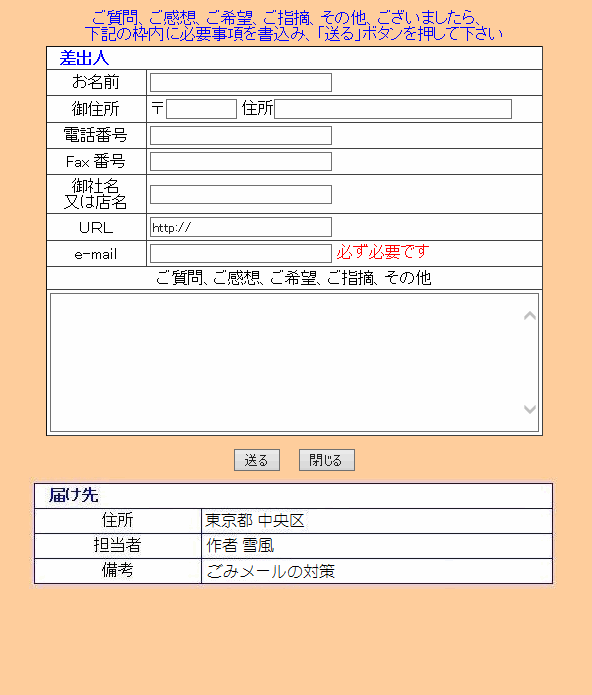Select the e-mail input field
Viewport: 592px width, 695px height.
pos(241,254)
